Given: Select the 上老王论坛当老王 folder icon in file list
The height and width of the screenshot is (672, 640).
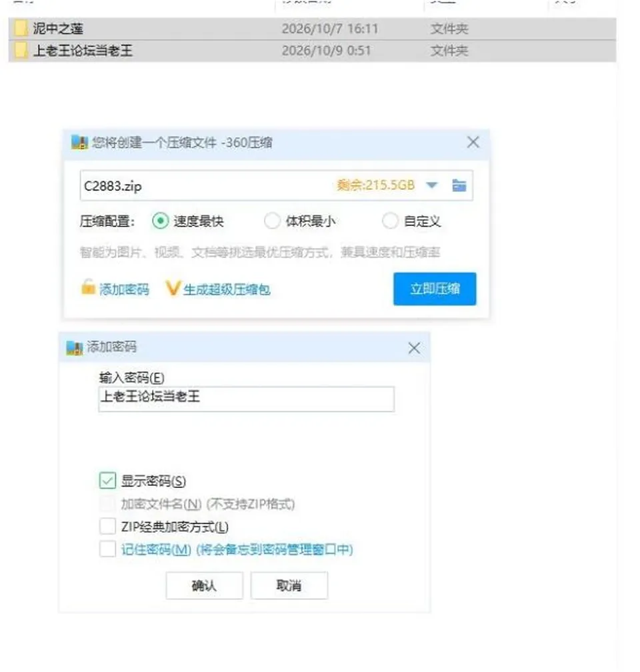Looking at the screenshot, I should pyautogui.click(x=21, y=50).
